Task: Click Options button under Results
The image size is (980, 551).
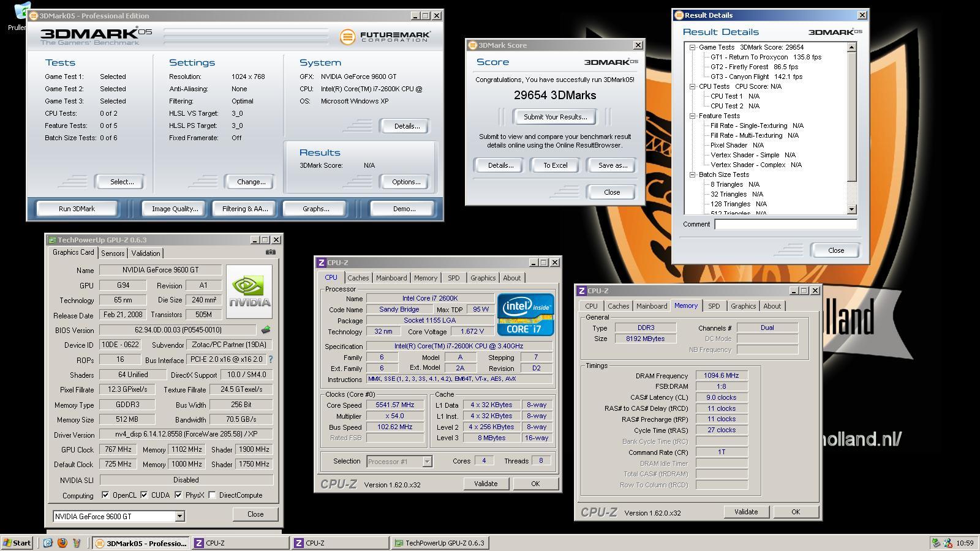Action: point(406,182)
